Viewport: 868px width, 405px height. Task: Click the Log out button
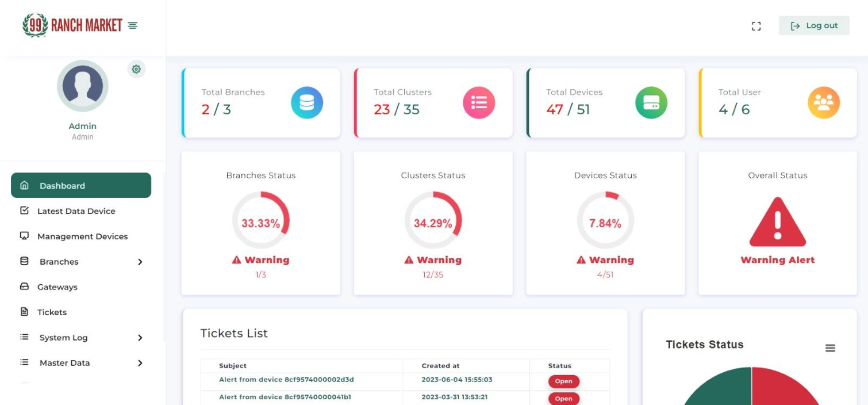coord(814,25)
